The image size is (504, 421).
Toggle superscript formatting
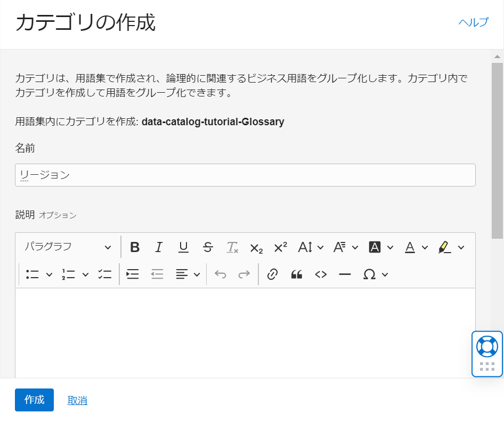[x=281, y=247]
